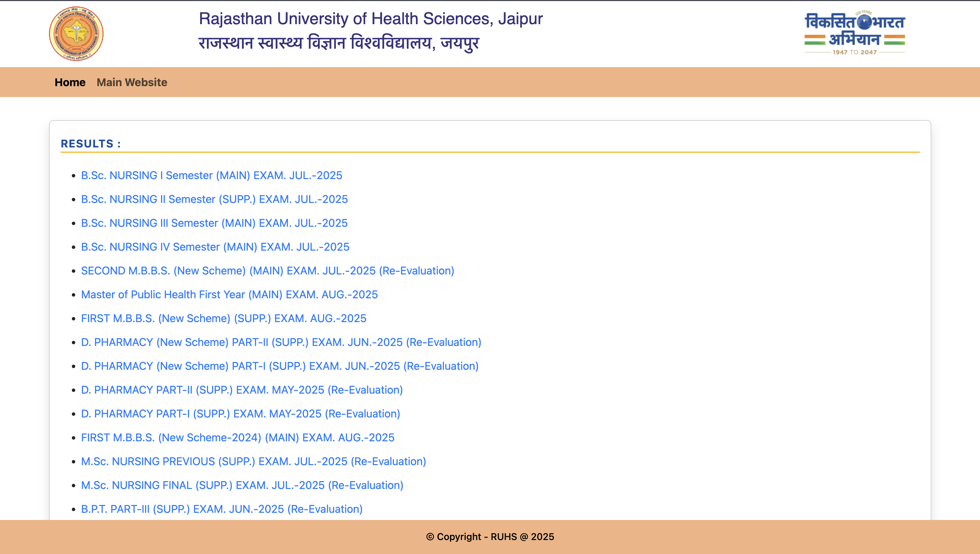The height and width of the screenshot is (554, 980).
Task: Open D. Pharmacy New Scheme Part-I Jun-2025 link
Action: pyautogui.click(x=279, y=366)
